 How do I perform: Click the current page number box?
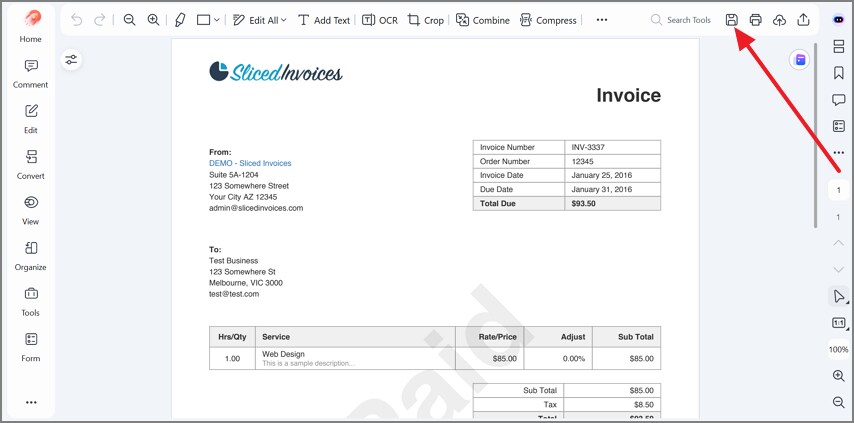[839, 190]
